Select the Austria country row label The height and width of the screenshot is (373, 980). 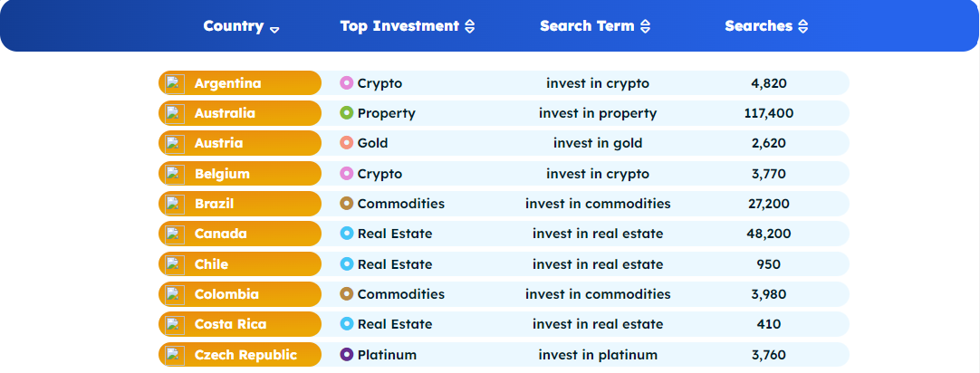click(x=218, y=143)
